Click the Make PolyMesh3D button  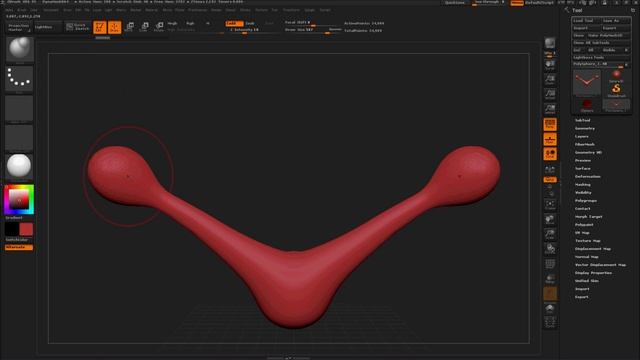[608, 35]
